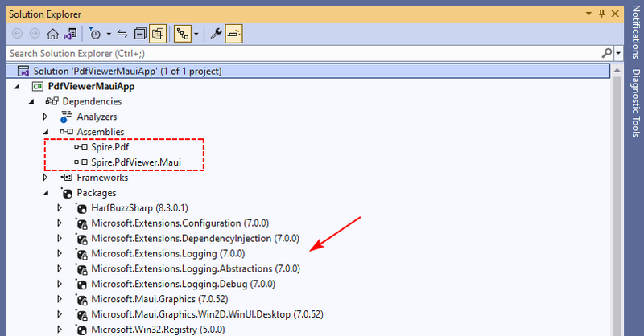Select Microsoft.Maui.Graphics.Win2D.WinUI.Desktop (7.0.52)
The height and width of the screenshot is (336, 644).
[207, 314]
